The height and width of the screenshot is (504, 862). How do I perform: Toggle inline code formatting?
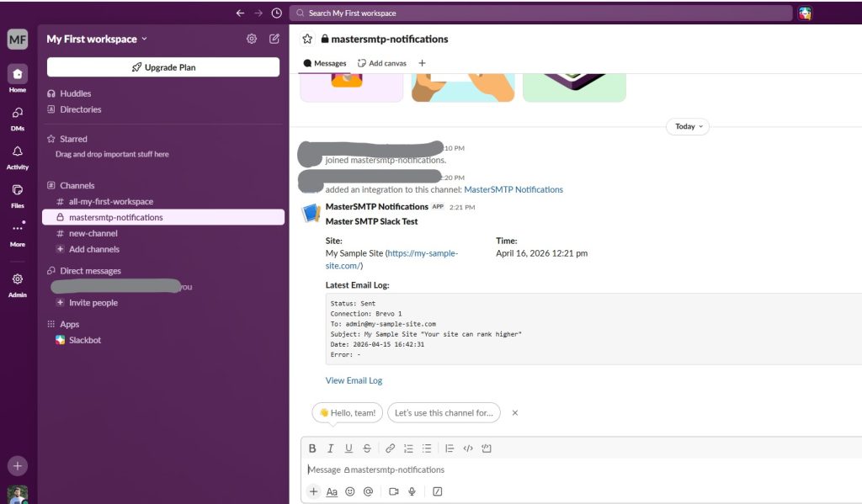pyautogui.click(x=468, y=448)
